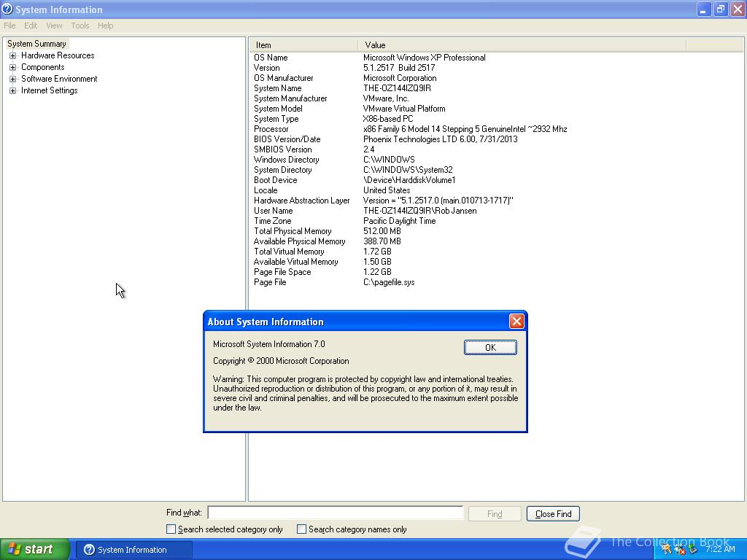Click the VMware Virtual Platform value
Image resolution: width=747 pixels, height=560 pixels.
[x=404, y=109]
